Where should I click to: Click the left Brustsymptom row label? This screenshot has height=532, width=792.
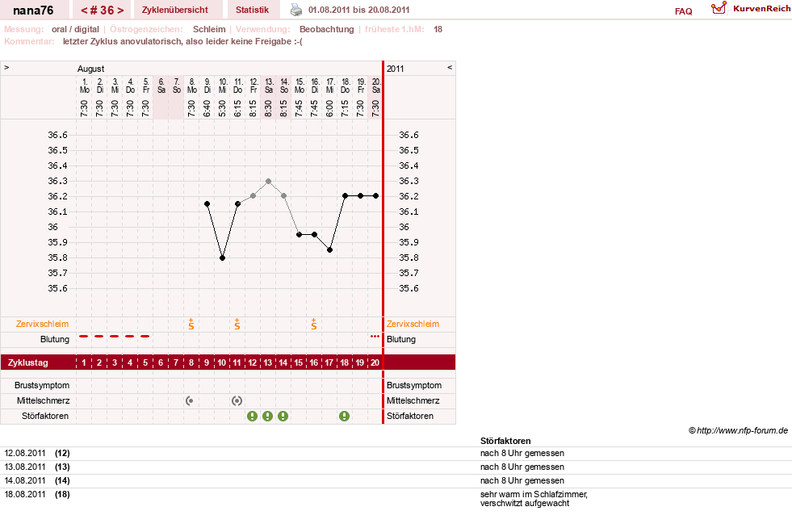[x=42, y=385]
